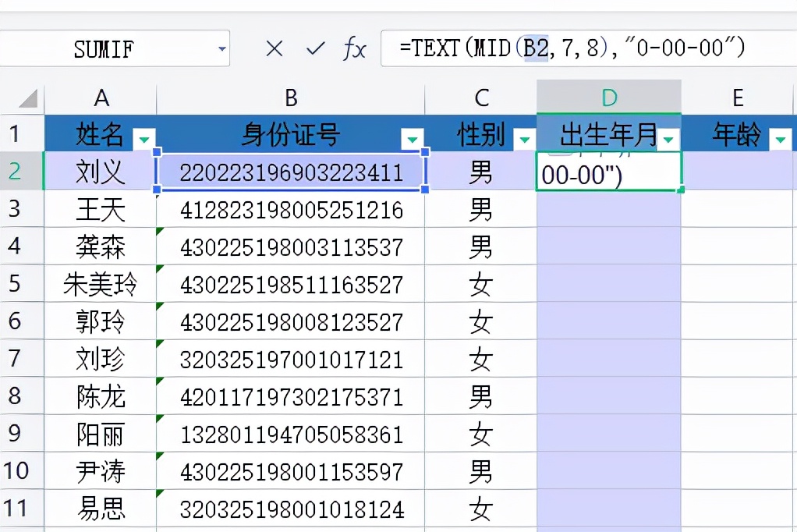Click the cell containing 阳丽
The width and height of the screenshot is (797, 532).
click(x=101, y=434)
